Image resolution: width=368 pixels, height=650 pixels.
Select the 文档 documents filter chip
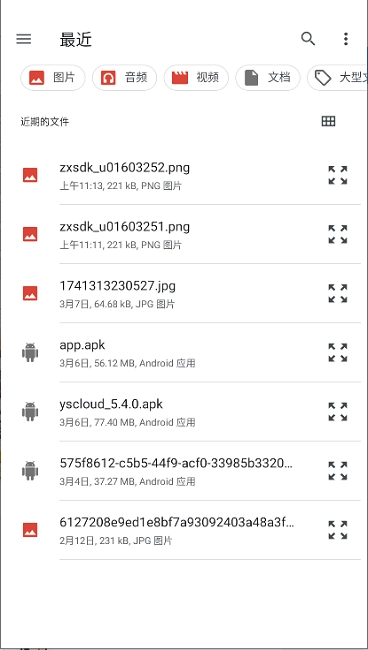268,78
